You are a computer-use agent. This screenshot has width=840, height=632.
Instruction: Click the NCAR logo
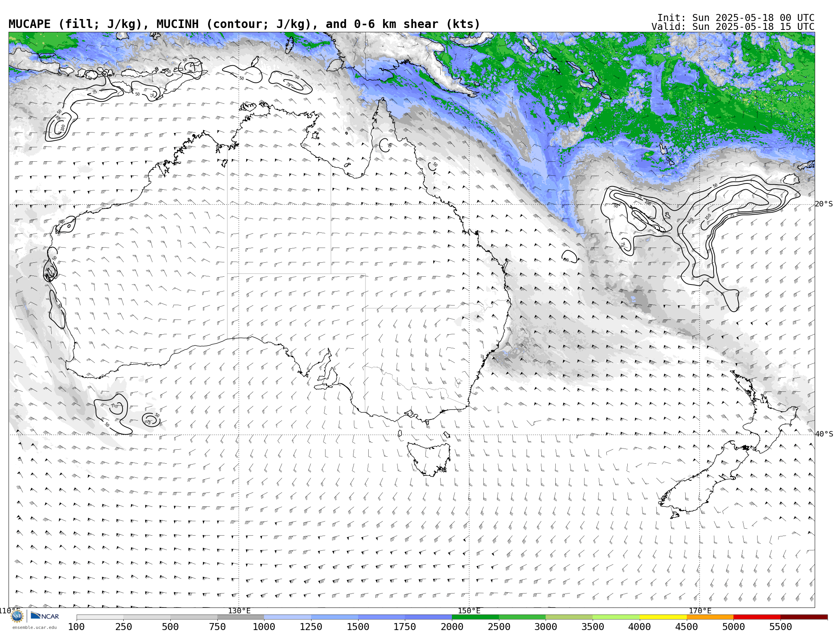[x=45, y=616]
